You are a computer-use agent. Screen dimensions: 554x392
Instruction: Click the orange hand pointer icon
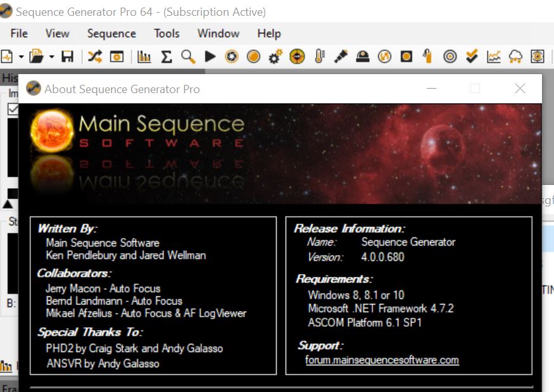pyautogui.click(x=427, y=56)
